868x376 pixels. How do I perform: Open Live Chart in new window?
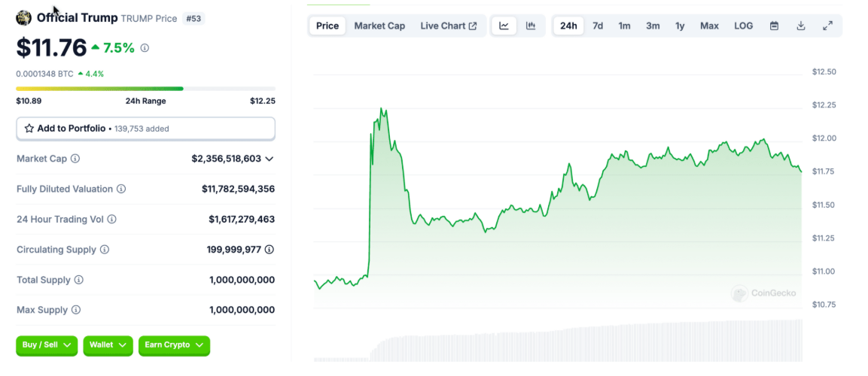449,26
